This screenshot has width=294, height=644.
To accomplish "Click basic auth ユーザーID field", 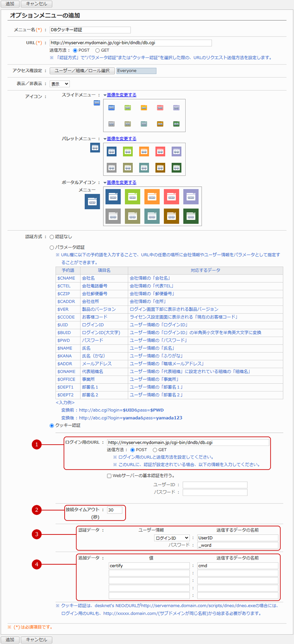I will (x=215, y=485).
